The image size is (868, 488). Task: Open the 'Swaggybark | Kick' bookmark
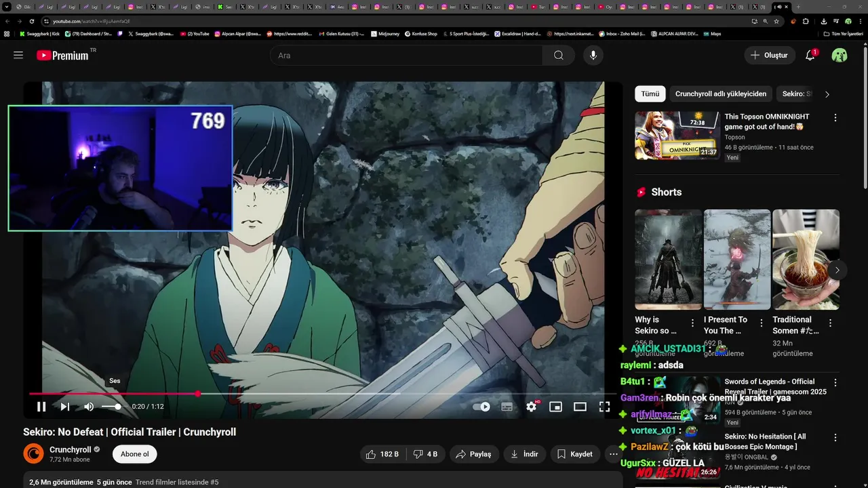click(40, 33)
